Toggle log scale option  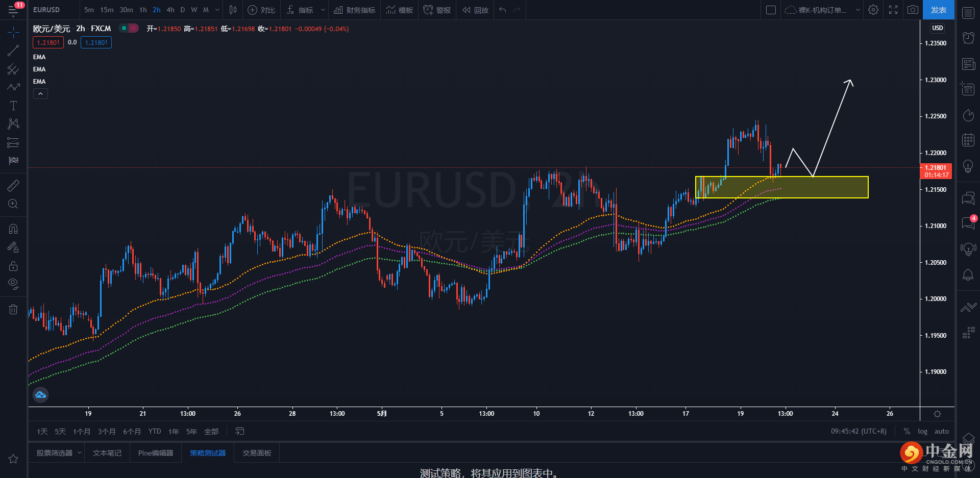922,432
